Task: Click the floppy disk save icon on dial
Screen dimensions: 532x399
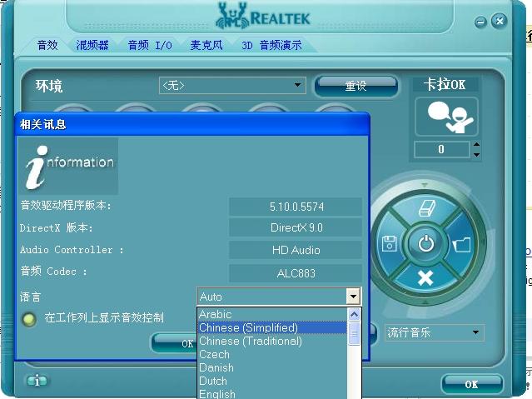Action: 389,243
